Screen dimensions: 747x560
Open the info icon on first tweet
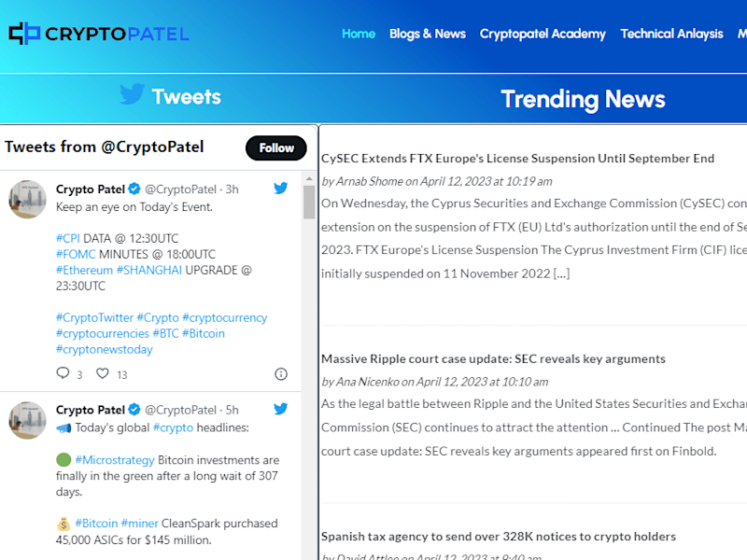click(x=281, y=374)
